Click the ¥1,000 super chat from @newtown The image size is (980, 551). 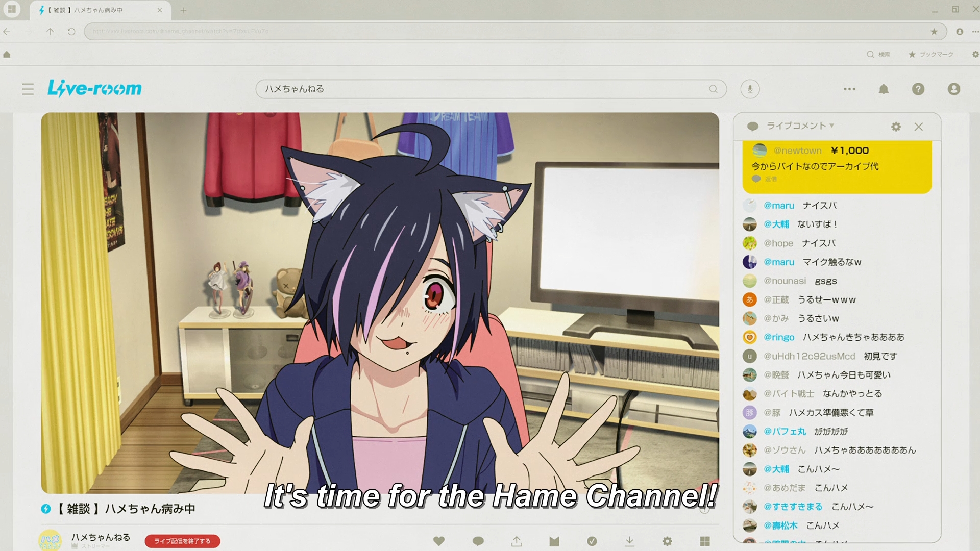click(x=837, y=167)
